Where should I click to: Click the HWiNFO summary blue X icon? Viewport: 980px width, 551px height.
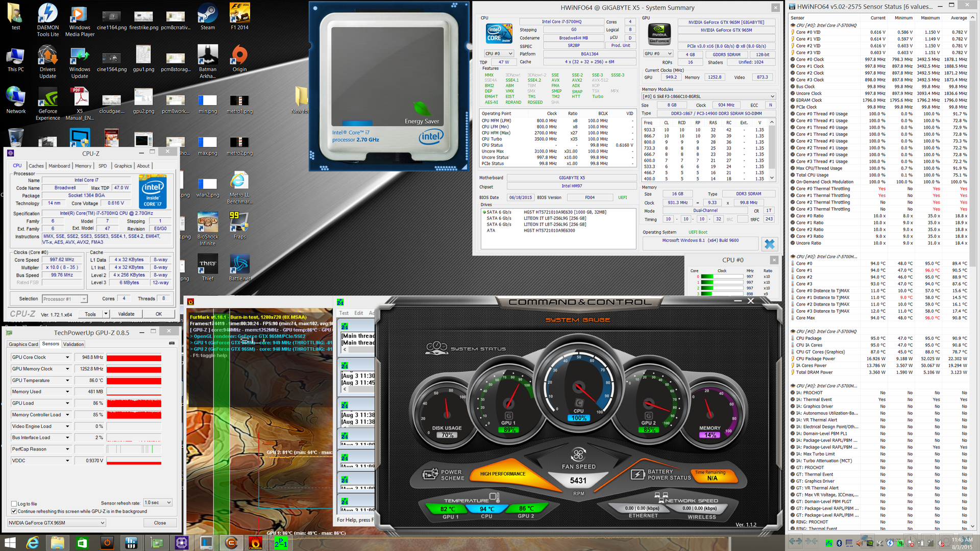pyautogui.click(x=769, y=244)
